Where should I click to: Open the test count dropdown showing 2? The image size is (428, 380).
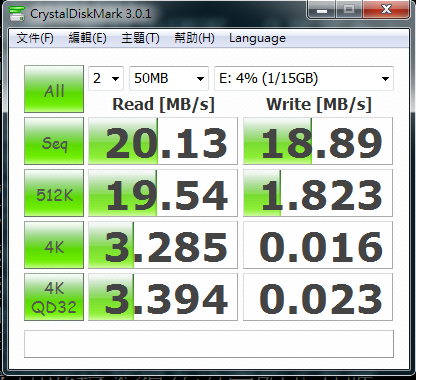tap(106, 78)
